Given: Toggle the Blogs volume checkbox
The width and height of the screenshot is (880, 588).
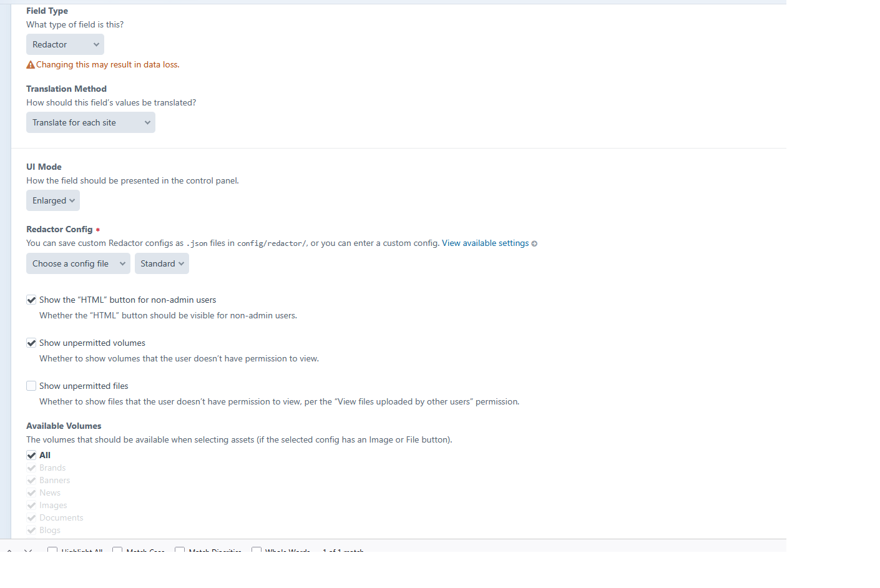Looking at the screenshot, I should click(31, 531).
